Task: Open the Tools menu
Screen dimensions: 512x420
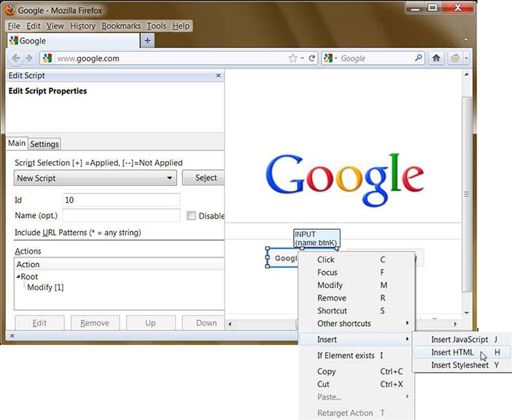Action: point(156,26)
